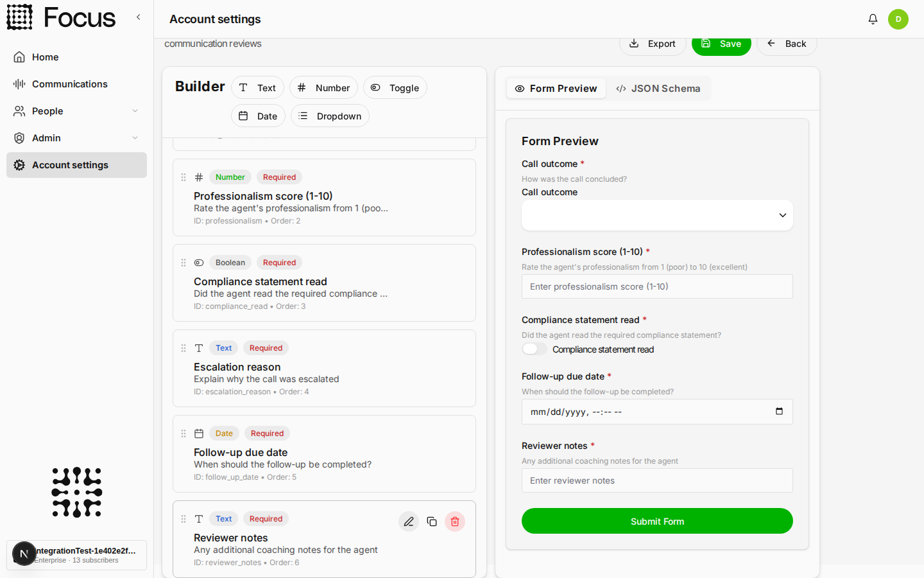The height and width of the screenshot is (578, 924).
Task: Grab the drag handle on Follow-up due date card
Action: point(184,433)
